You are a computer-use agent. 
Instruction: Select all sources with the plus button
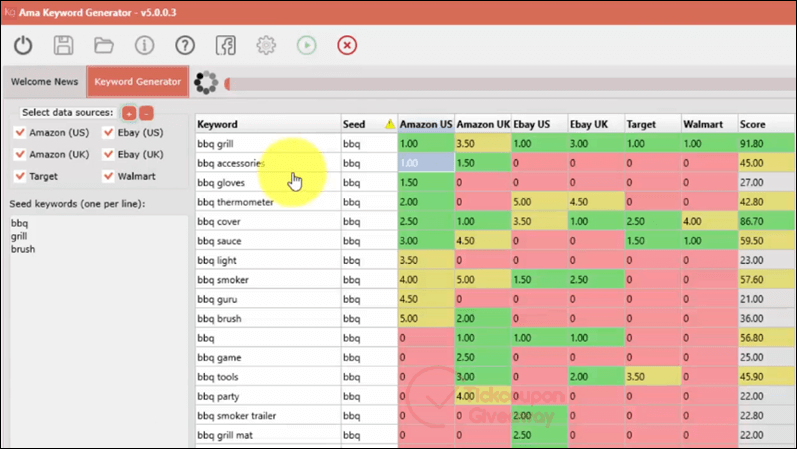129,113
